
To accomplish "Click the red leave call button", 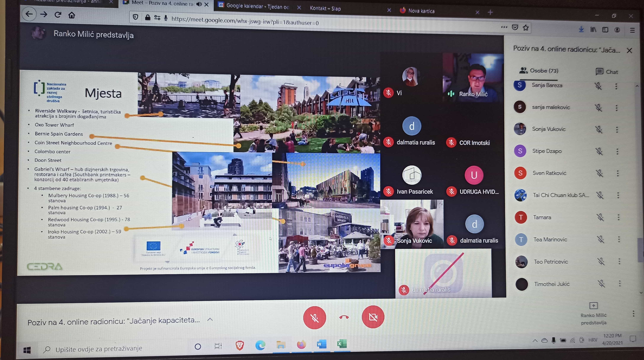I will (344, 317).
